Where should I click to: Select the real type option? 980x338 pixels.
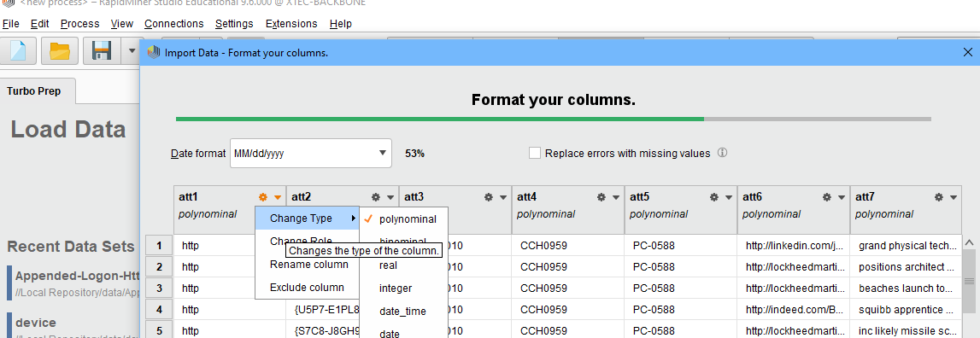click(404, 265)
